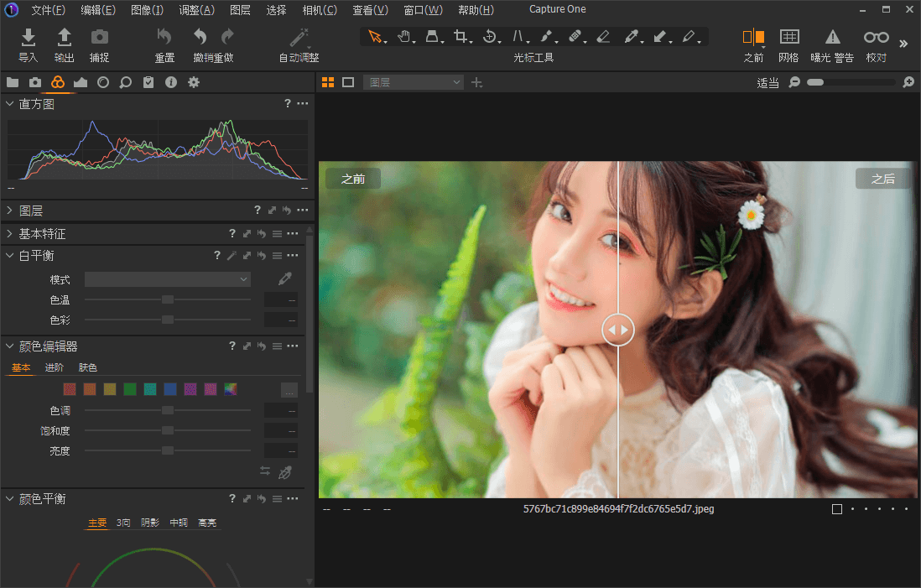Select the Crop tool
The width and height of the screenshot is (921, 588).
pos(461,36)
